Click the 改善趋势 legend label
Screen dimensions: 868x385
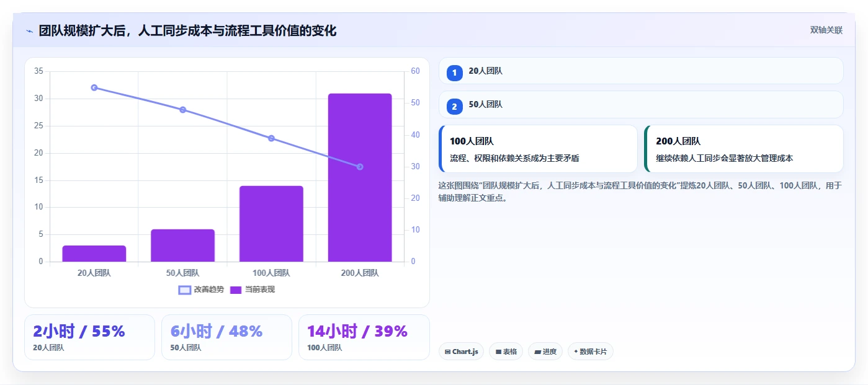pyautogui.click(x=208, y=290)
